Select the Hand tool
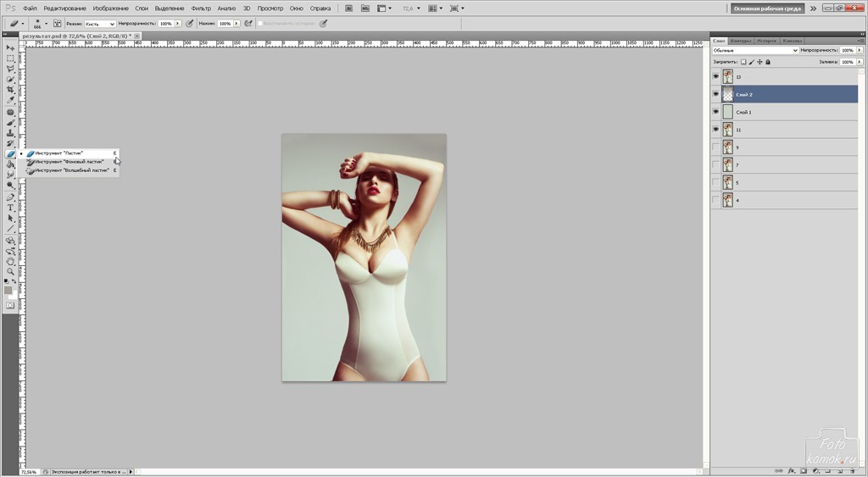This screenshot has width=868, height=477. 10,261
